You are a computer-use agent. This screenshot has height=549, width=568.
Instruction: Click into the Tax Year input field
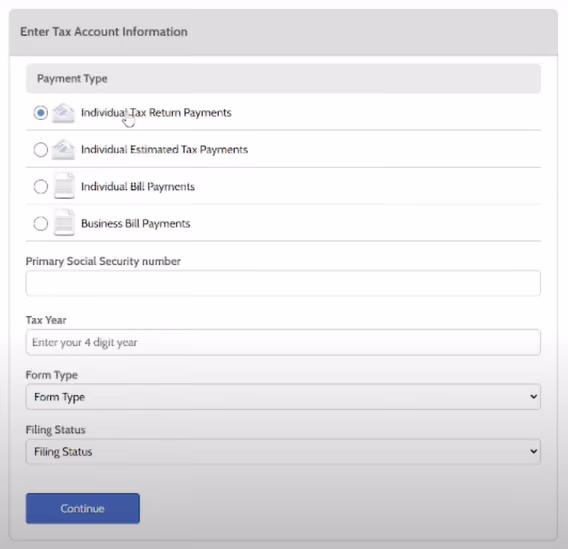[283, 342]
